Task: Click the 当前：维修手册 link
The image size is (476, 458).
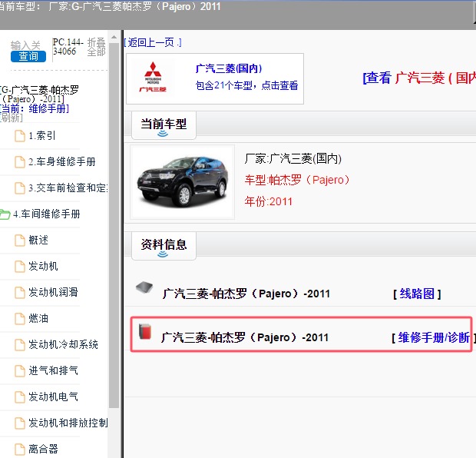Action: click(35, 109)
